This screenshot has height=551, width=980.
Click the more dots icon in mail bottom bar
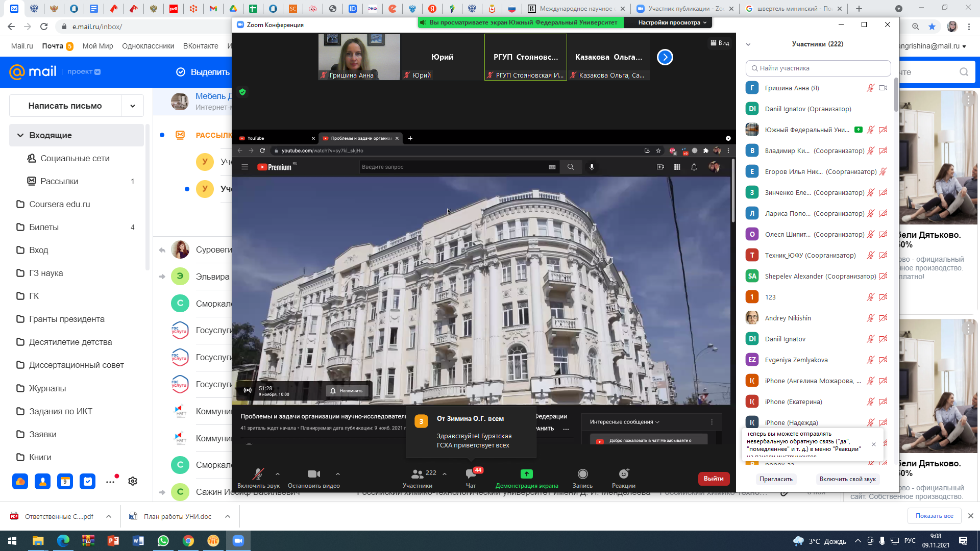click(x=110, y=482)
